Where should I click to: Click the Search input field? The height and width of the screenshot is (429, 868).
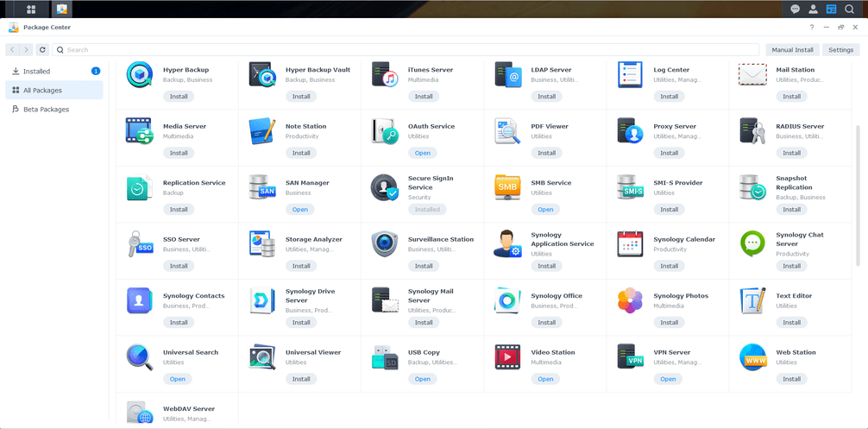[x=406, y=50]
